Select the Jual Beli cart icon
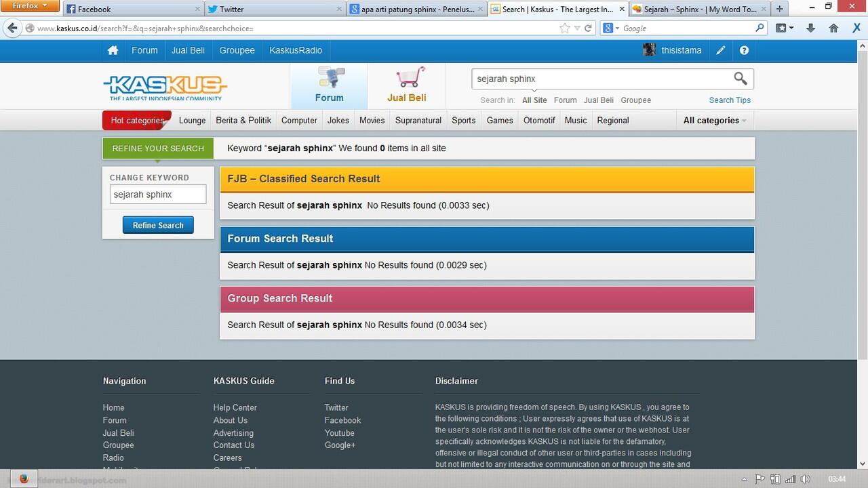This screenshot has width=868, height=488. click(x=410, y=77)
